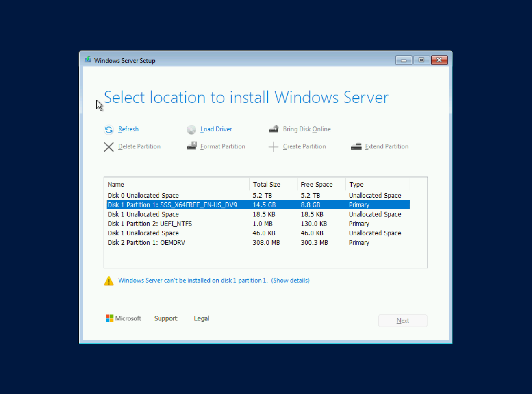Click the Format Partition label
532x394 pixels.
[223, 146]
